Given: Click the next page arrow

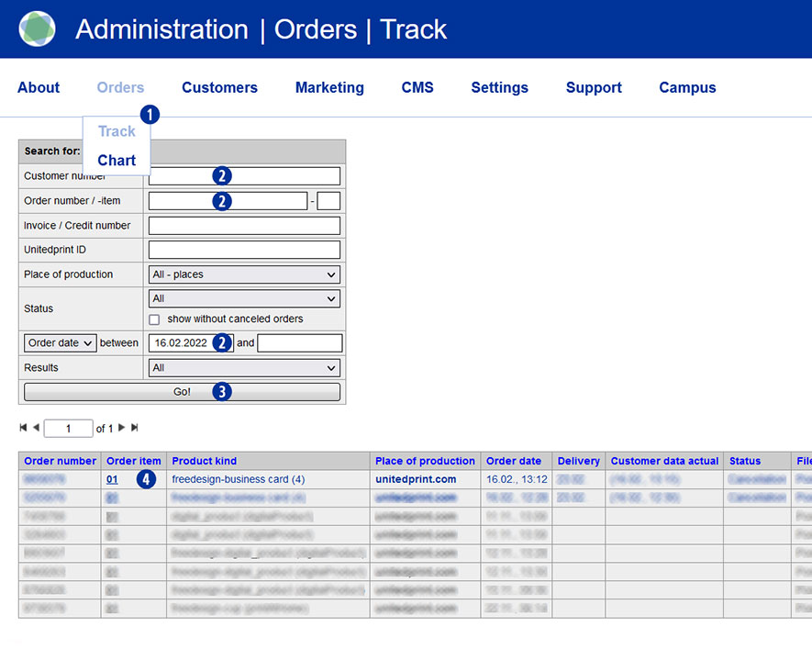Looking at the screenshot, I should [121, 428].
